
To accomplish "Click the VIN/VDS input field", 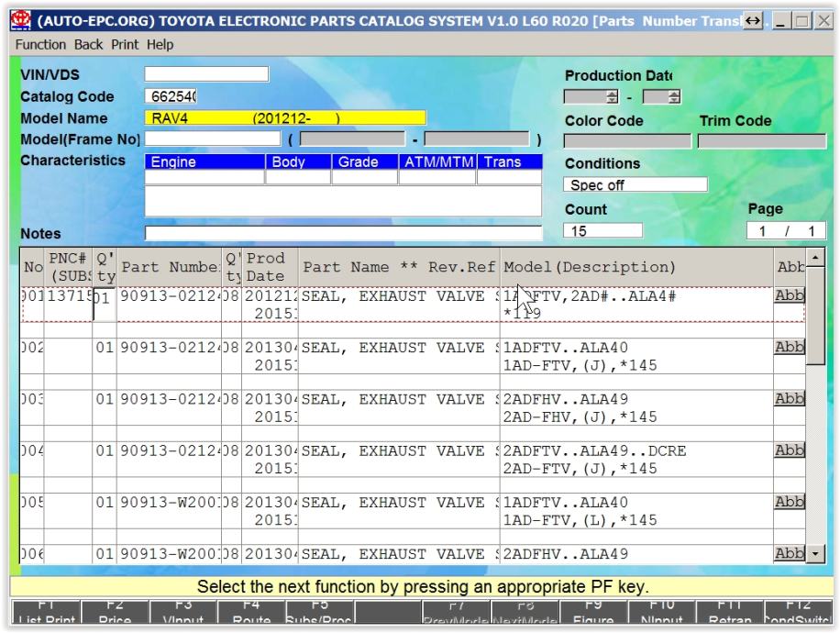I will click(x=206, y=74).
